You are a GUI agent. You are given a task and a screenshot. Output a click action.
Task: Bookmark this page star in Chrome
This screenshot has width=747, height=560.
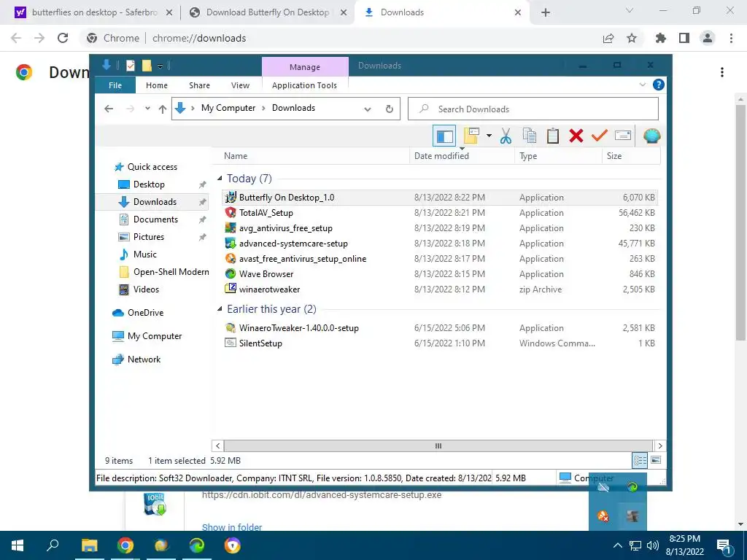pos(632,38)
